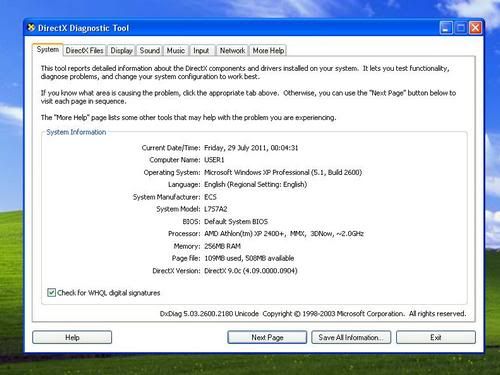The image size is (500, 375).
Task: Exit the diagnostic tool
Action: point(436,337)
